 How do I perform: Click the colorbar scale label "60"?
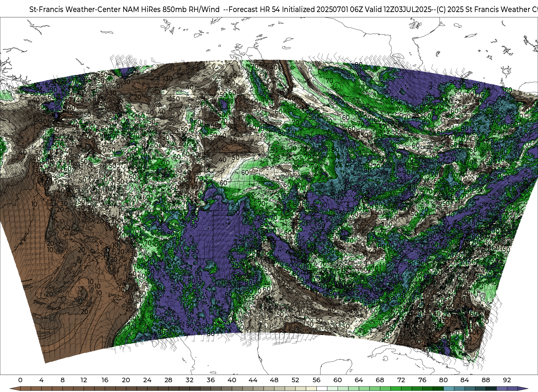(338, 380)
